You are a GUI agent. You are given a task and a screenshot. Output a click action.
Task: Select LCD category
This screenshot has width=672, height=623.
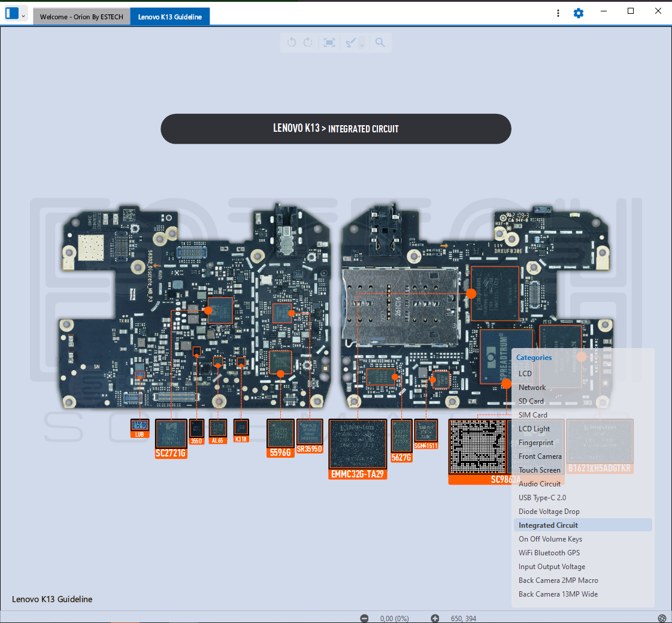coord(583,373)
